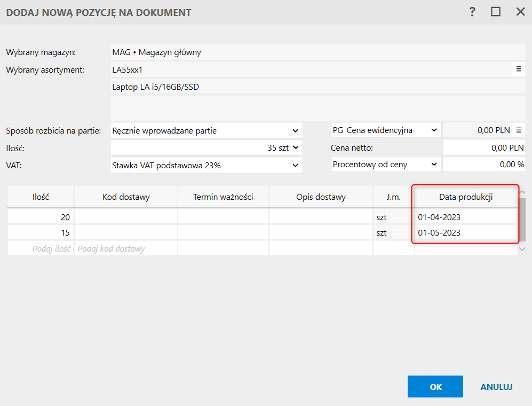Click the 'Cena netto' value field
Image resolution: width=532 pixels, height=406 pixels.
pyautogui.click(x=484, y=147)
